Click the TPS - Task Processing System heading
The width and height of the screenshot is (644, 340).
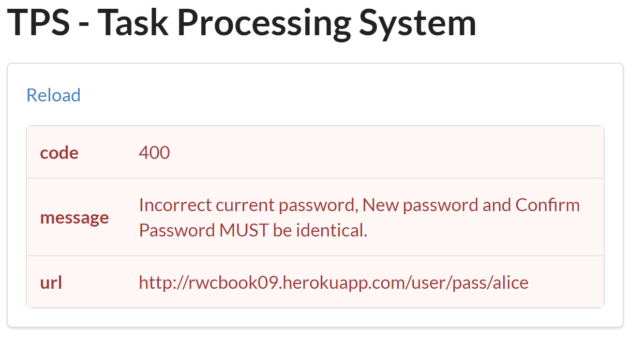pos(241,22)
